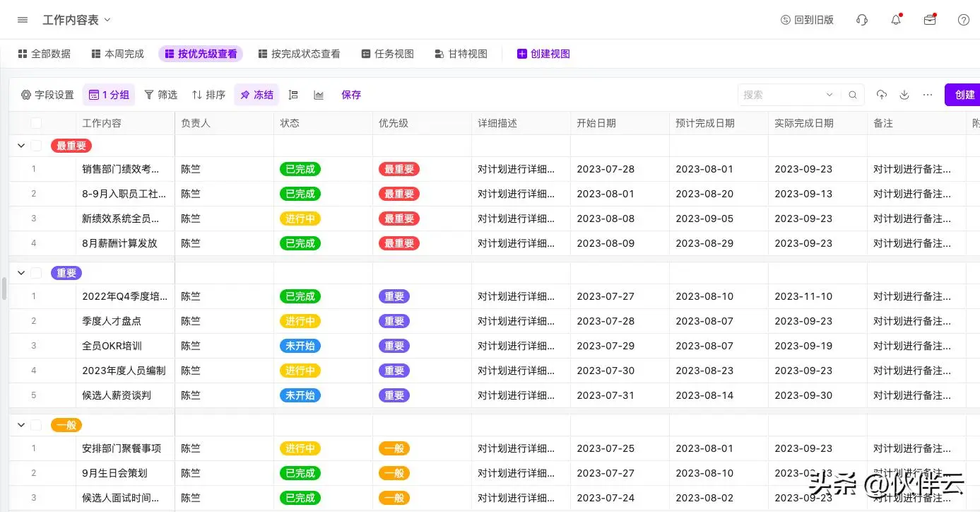Click the purple 创建 button
Viewport: 980px width, 512px height.
[x=963, y=95]
